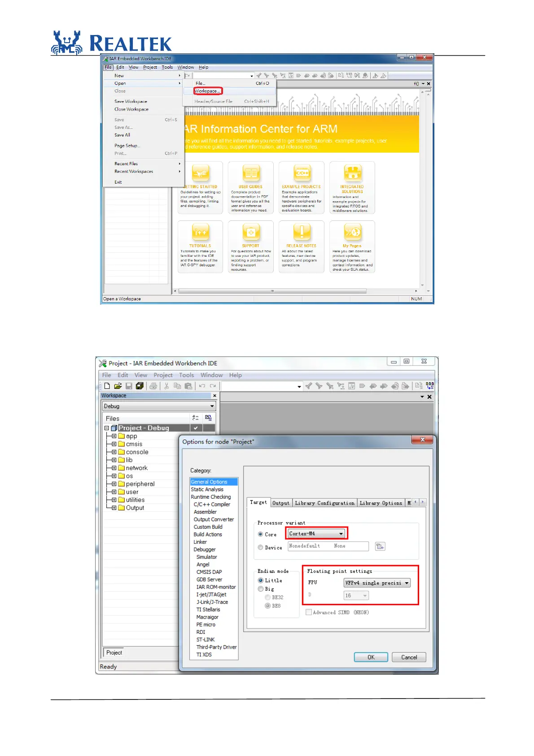
Task: Click the Make icon in Project window toolbar
Action: tap(430, 386)
